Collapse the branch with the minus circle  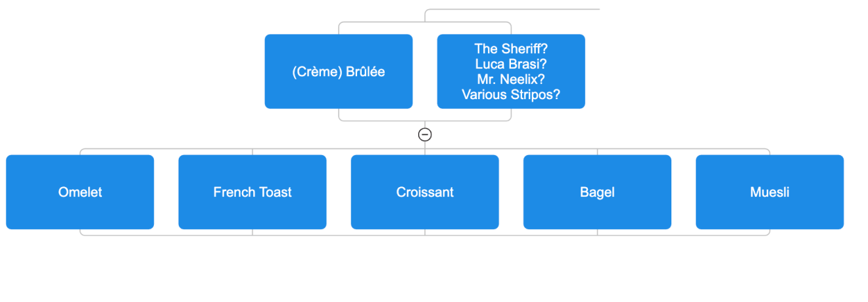click(x=425, y=135)
